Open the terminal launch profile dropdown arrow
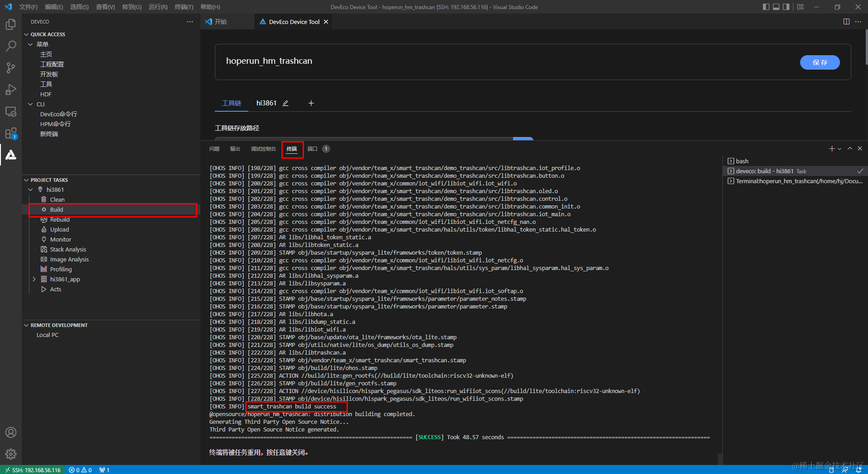 [x=840, y=149]
